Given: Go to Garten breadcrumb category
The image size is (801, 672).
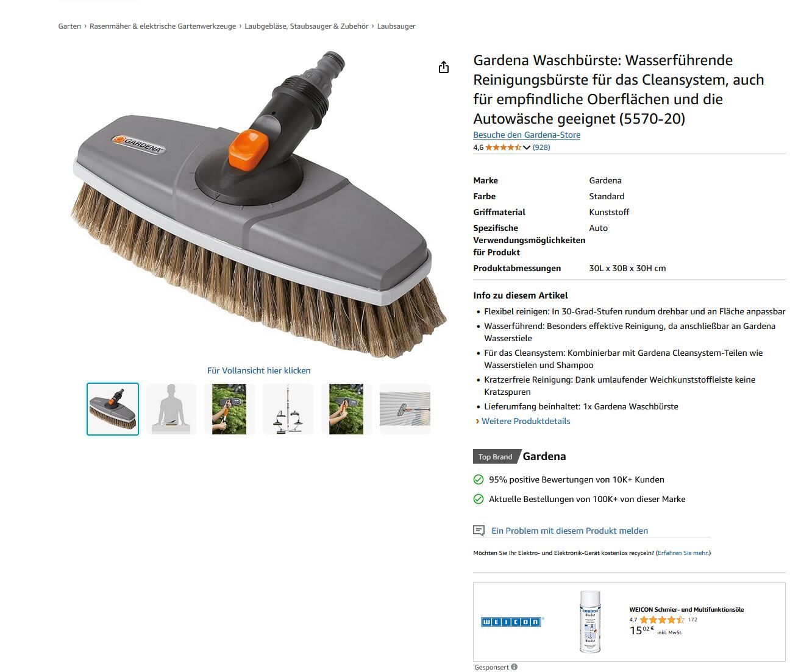Looking at the screenshot, I should 69,26.
